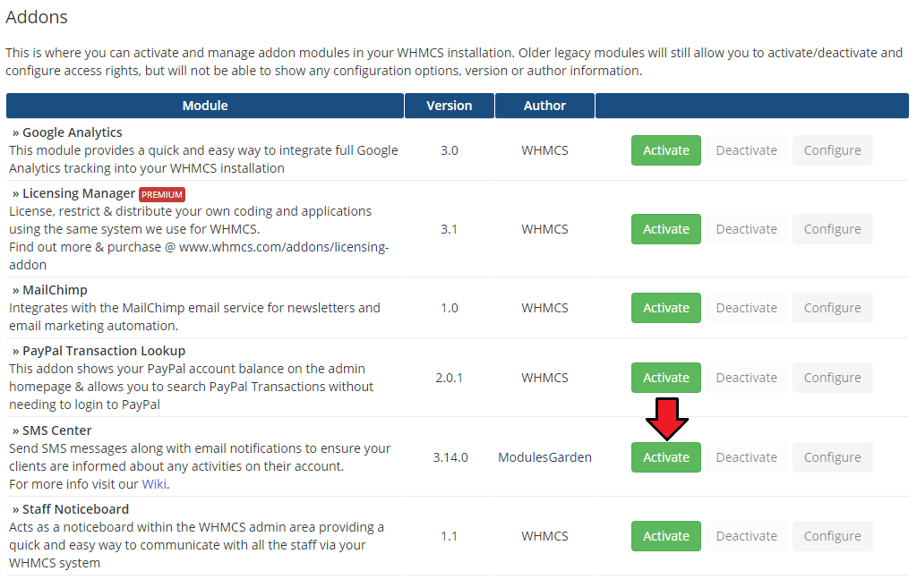Open the Wiki link in SMS Center
Image resolution: width=917 pixels, height=588 pixels.
(154, 484)
